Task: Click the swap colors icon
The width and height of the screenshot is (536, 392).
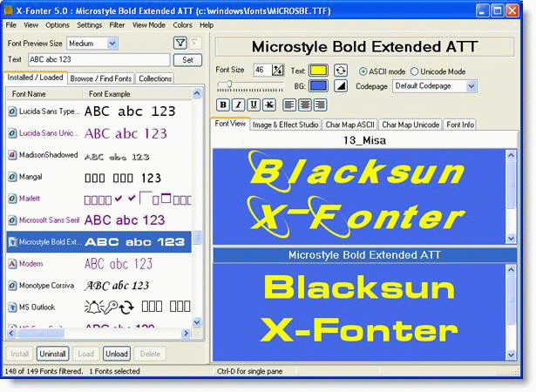Action: click(x=341, y=71)
